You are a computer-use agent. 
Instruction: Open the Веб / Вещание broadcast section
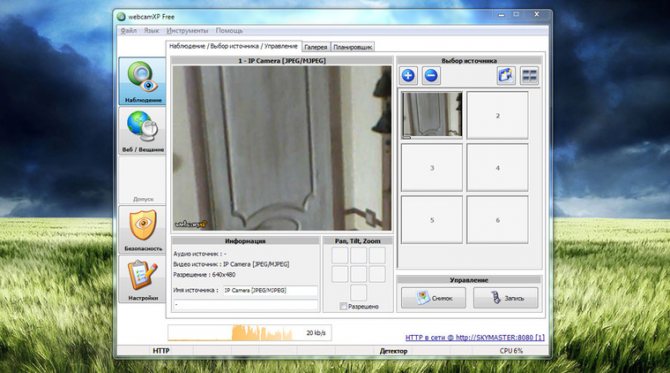[142, 131]
